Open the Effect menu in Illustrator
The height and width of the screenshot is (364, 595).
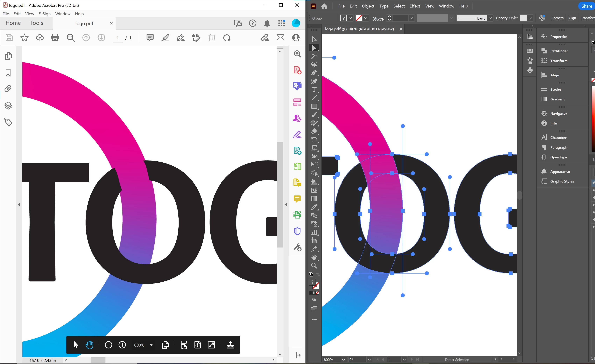(x=415, y=6)
